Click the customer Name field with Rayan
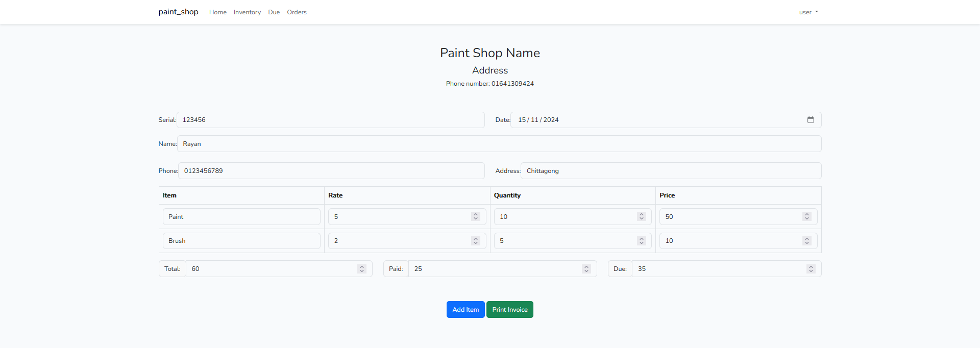The height and width of the screenshot is (348, 980). click(499, 144)
